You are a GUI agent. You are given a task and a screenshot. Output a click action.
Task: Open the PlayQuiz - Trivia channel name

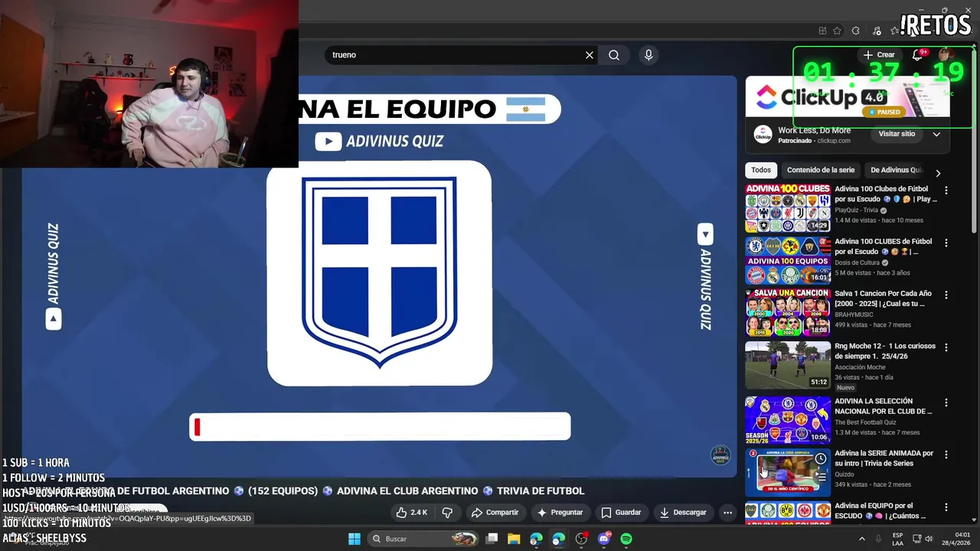pos(857,210)
